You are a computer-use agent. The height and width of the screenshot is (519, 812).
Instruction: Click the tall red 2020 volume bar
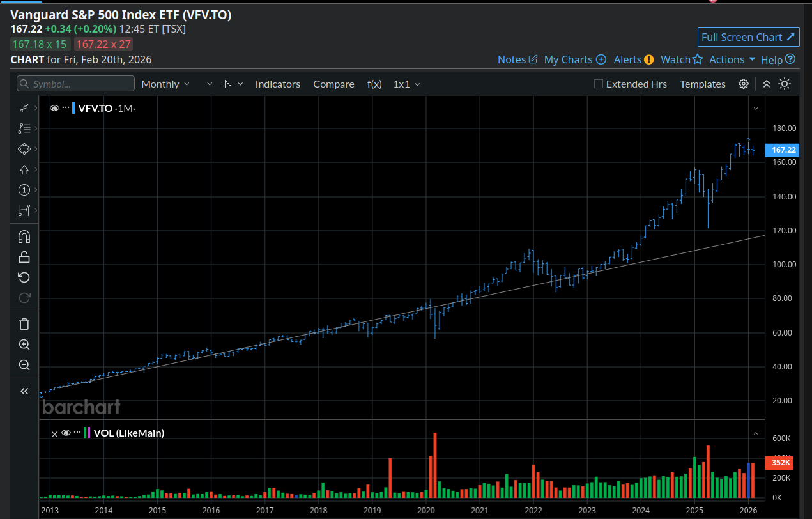[434, 465]
